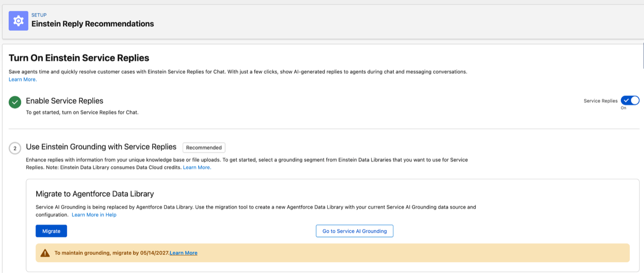Click the Einstein Reply Recommendations page title
This screenshot has height=273, width=644.
click(x=93, y=23)
